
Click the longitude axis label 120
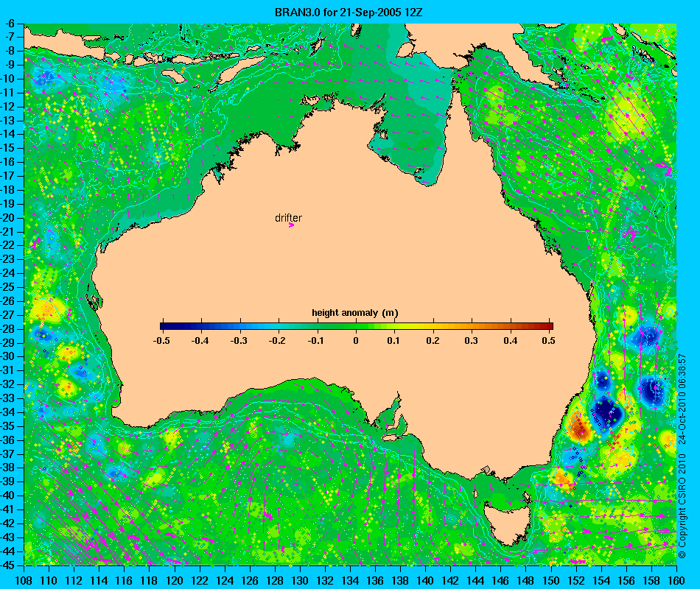[175, 580]
